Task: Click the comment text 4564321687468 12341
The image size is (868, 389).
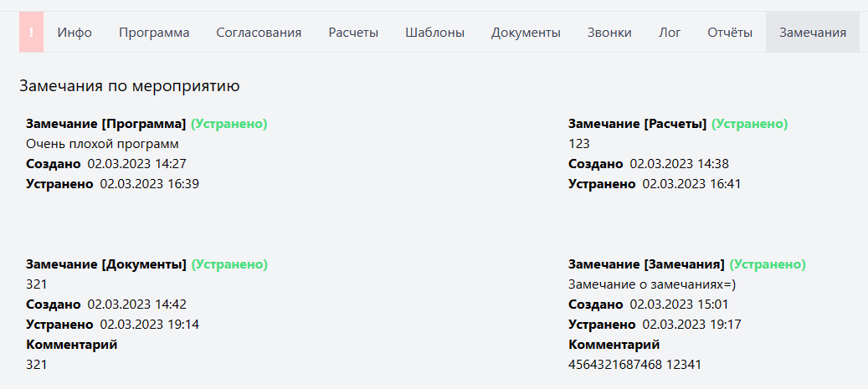Action: [x=634, y=365]
